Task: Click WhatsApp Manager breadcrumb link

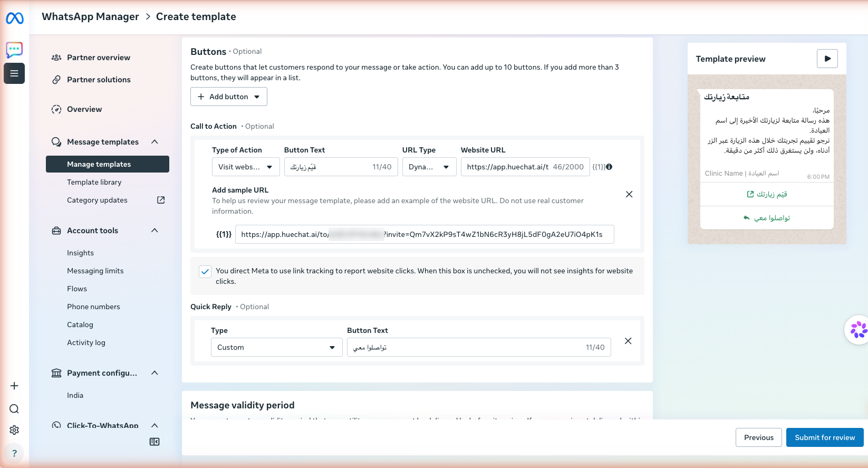Action: click(x=90, y=16)
